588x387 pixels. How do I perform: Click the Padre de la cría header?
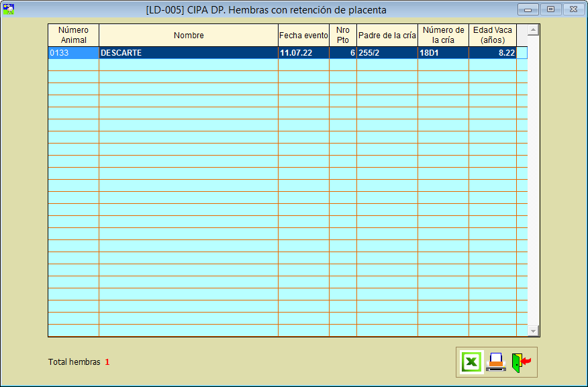tap(387, 35)
